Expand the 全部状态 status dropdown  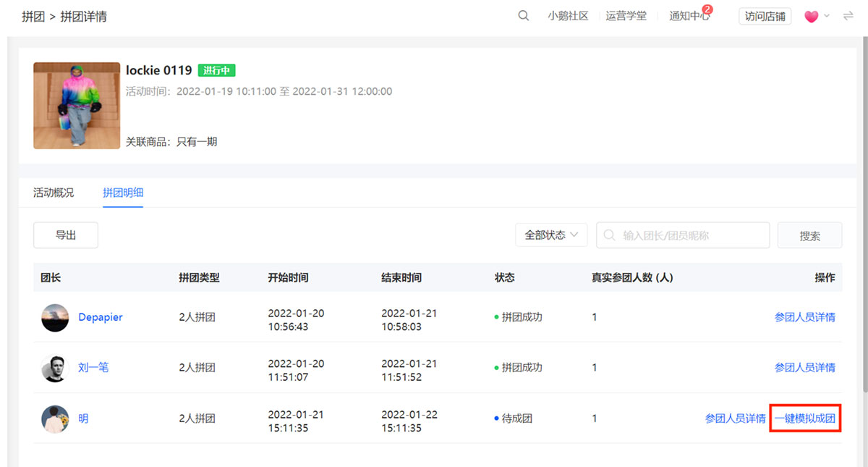click(x=551, y=235)
